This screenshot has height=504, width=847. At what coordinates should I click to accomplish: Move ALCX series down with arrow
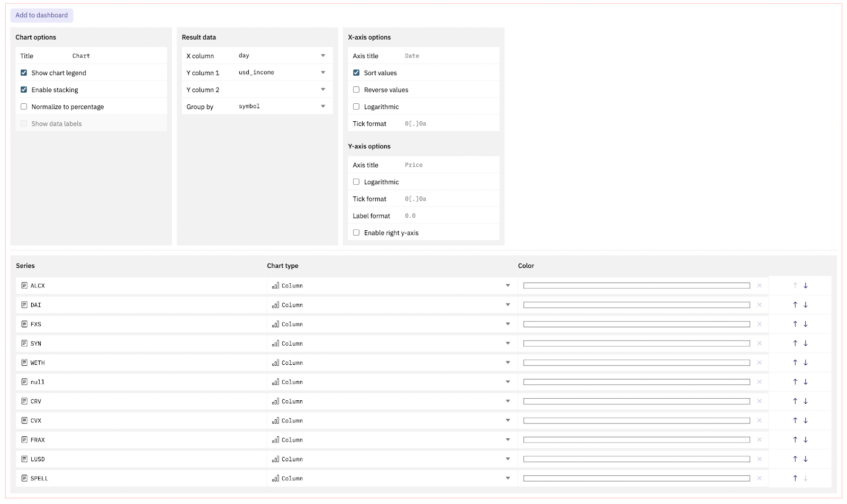click(x=805, y=286)
